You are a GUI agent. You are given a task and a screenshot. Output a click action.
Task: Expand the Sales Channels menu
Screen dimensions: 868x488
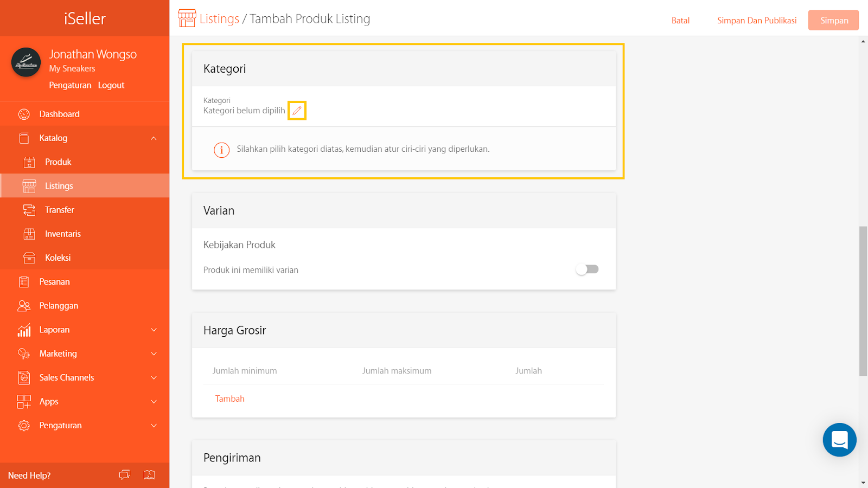coord(154,377)
